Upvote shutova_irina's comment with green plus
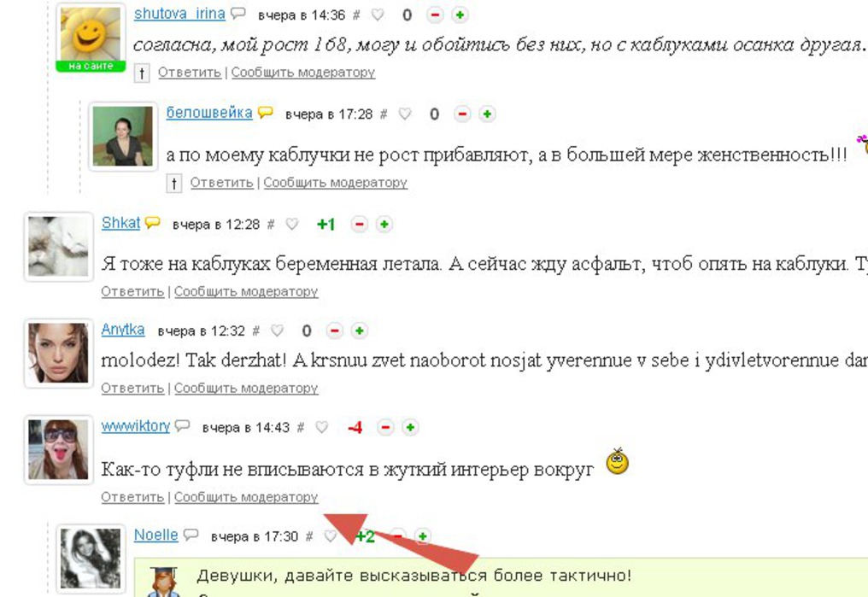Screen dimensions: 868x597 460,15
